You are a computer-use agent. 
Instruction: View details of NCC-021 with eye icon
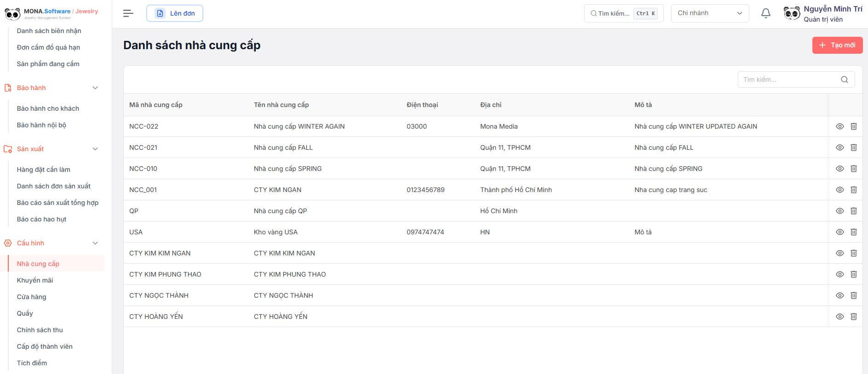tap(839, 147)
